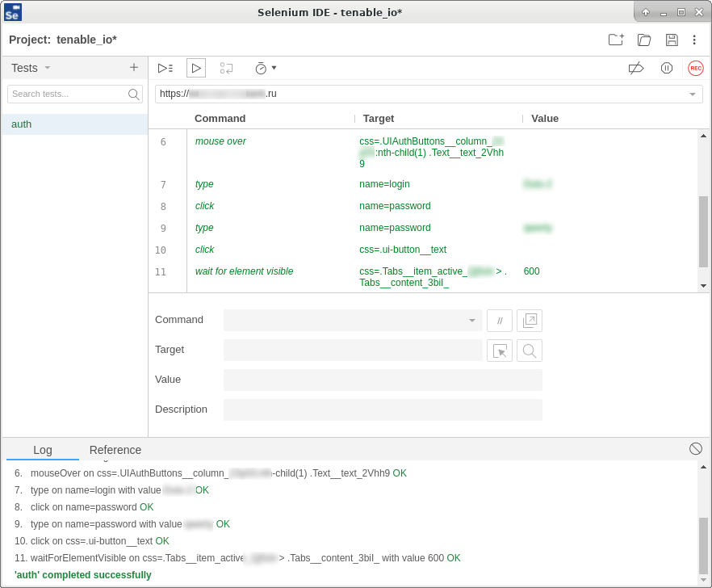Screen dimensions: 712x588
Task: Click log entry 11 waitForElementVisible
Action: point(237,558)
